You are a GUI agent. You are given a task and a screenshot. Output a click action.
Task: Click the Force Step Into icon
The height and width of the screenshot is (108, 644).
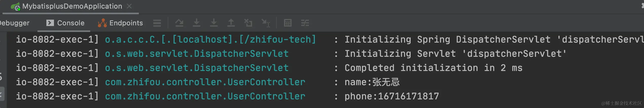(x=214, y=23)
